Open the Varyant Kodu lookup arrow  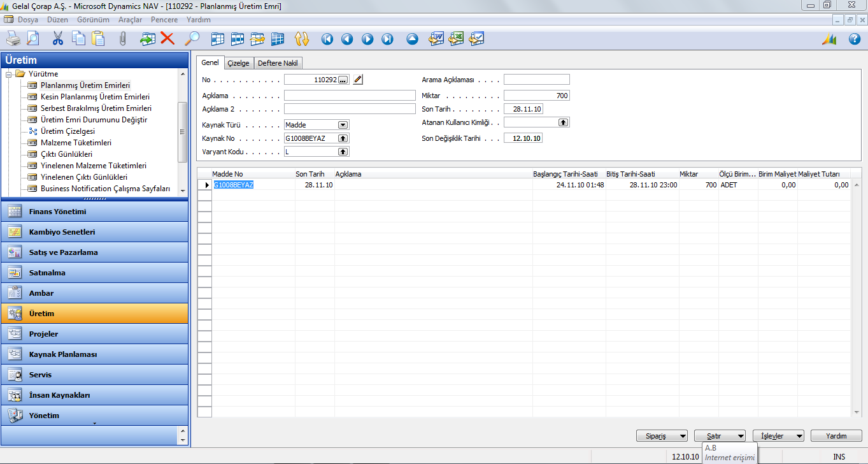pos(343,152)
